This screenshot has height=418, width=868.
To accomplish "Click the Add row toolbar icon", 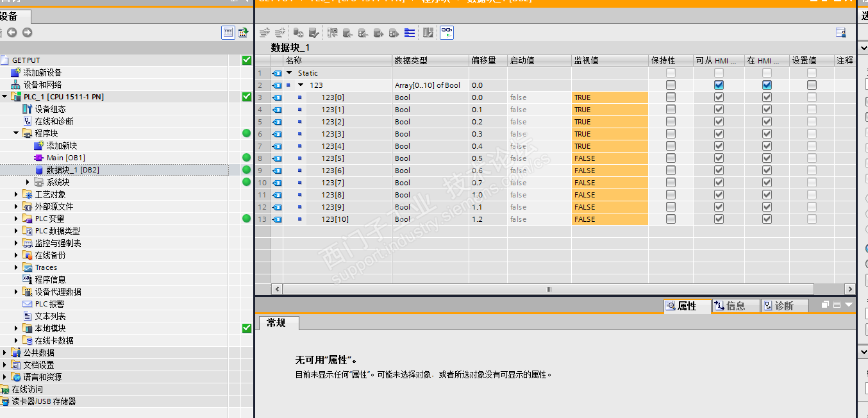I will pos(280,32).
